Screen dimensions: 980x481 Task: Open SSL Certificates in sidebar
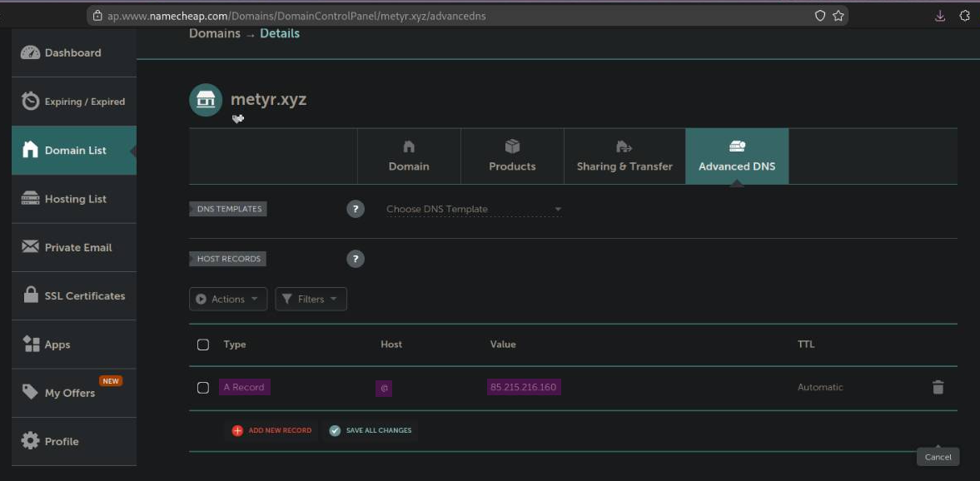point(74,295)
